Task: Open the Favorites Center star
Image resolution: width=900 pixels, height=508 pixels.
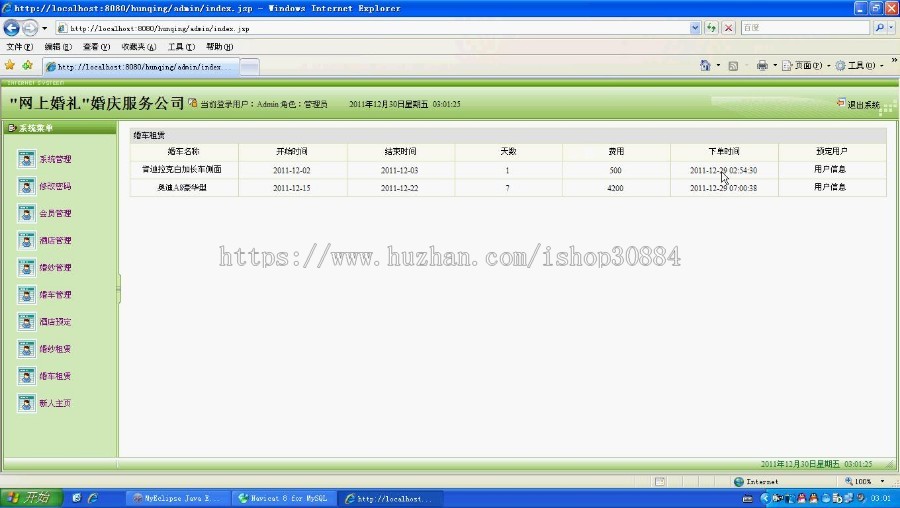Action: coord(10,65)
